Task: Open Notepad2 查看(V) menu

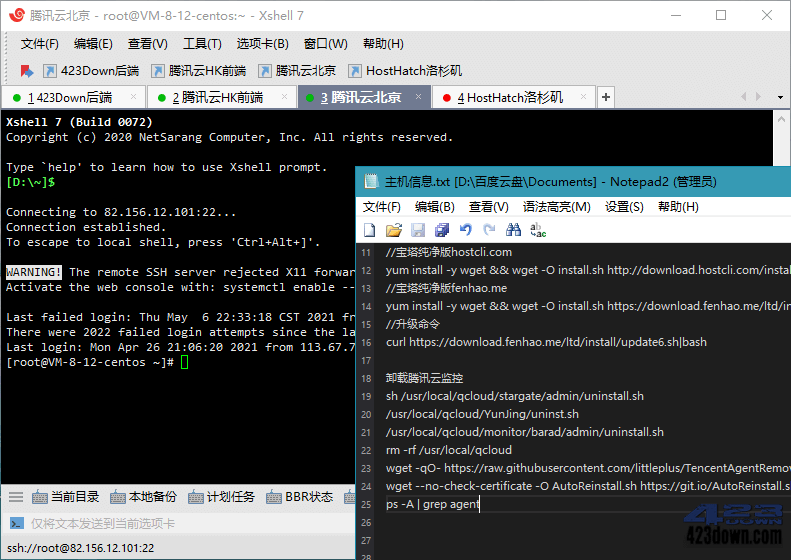Action: pos(488,207)
